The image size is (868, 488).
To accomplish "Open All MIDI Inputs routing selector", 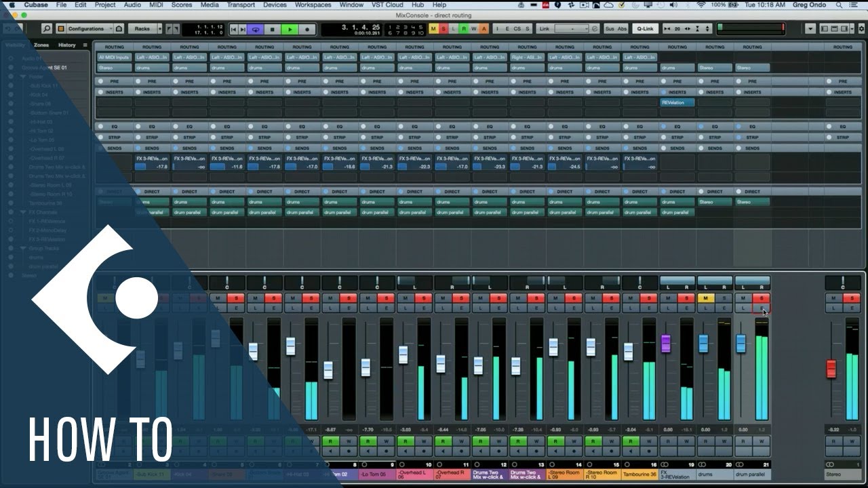I will coord(114,58).
